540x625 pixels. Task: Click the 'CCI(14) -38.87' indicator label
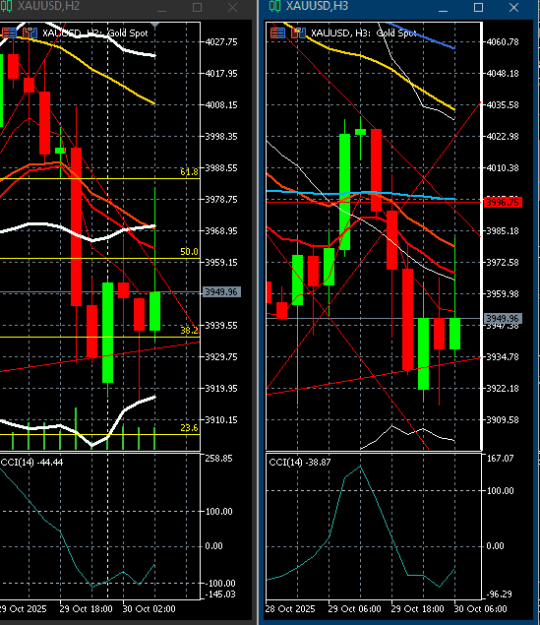[x=300, y=462]
